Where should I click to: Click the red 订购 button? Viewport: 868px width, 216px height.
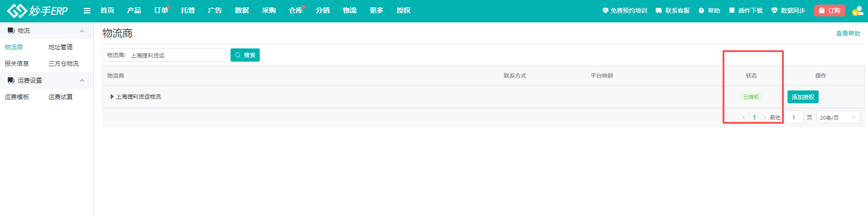pos(829,11)
